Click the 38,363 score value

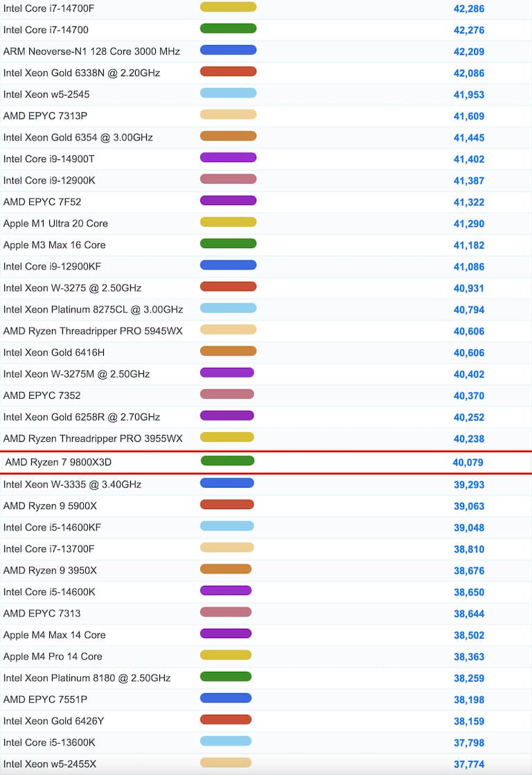(469, 657)
